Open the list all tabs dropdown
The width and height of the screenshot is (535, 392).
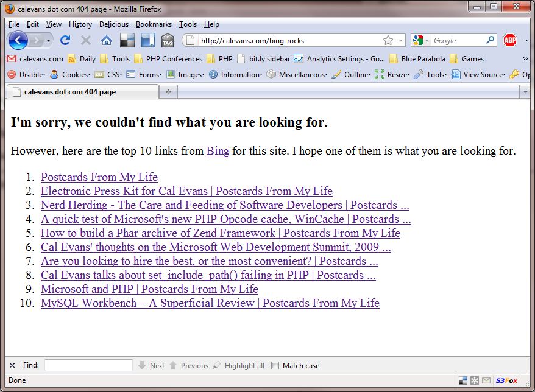coord(525,92)
